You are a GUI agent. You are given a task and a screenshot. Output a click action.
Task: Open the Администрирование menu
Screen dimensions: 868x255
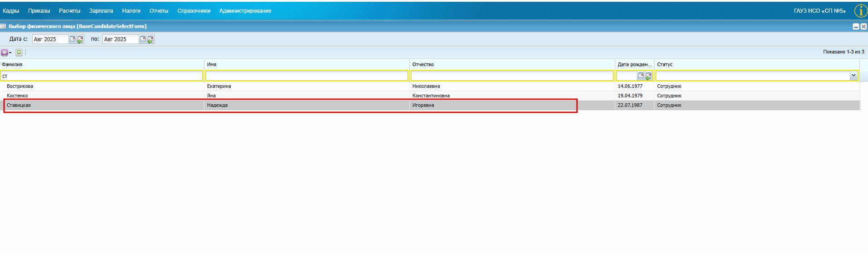pos(245,11)
